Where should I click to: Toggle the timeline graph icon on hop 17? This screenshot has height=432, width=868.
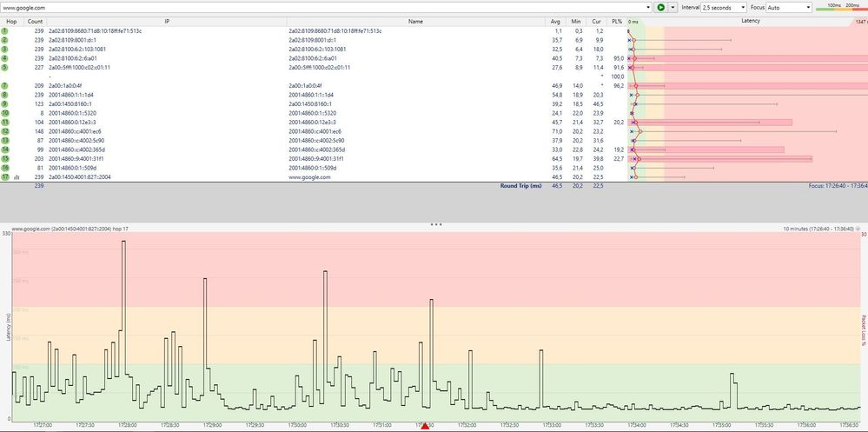(16, 177)
